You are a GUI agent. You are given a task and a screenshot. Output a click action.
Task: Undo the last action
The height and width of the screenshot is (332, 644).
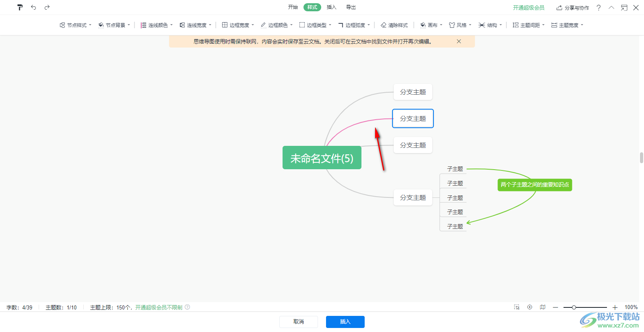coord(33,7)
